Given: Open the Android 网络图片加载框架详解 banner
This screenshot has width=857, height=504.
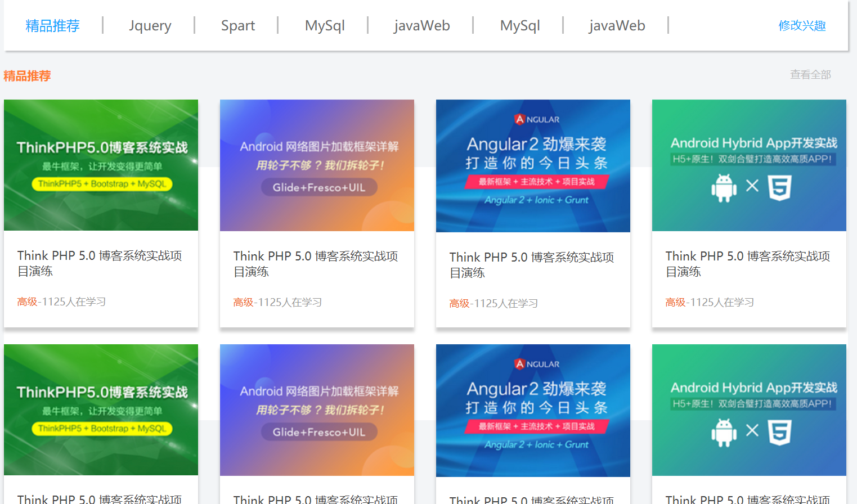Looking at the screenshot, I should (x=317, y=165).
